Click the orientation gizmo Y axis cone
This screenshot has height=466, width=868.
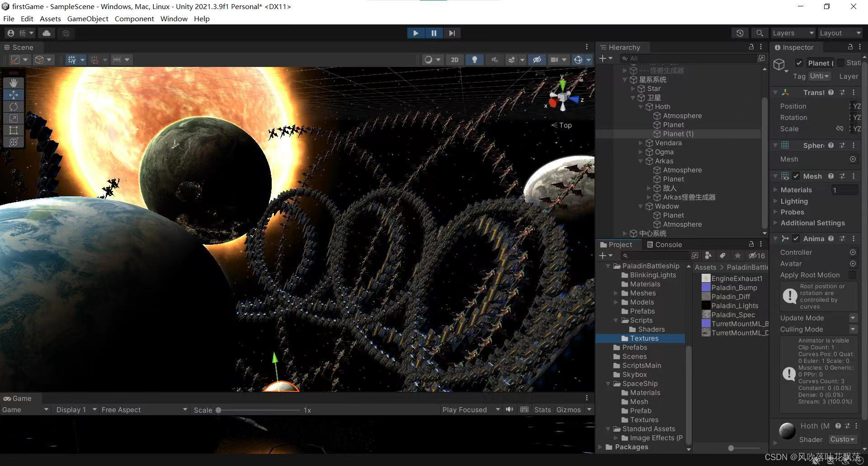[x=562, y=85]
